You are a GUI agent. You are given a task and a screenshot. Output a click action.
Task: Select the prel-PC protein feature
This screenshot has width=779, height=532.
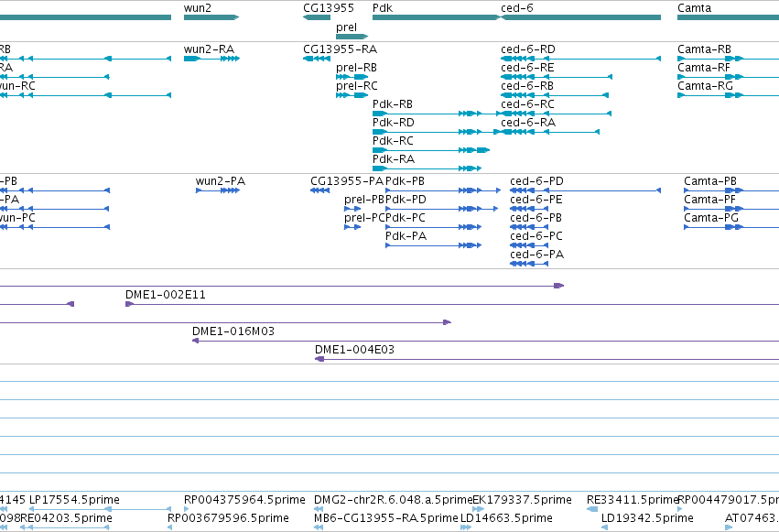click(352, 227)
